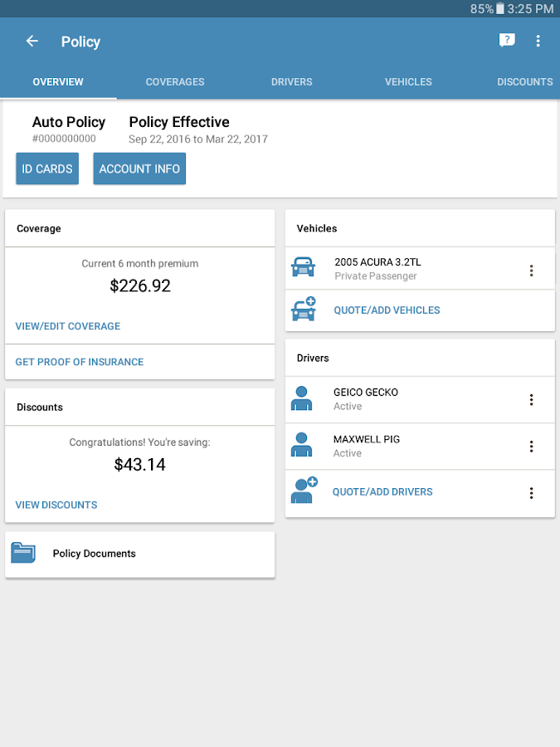Tap Get Proof of Insurance
The image size is (560, 747).
80,362
